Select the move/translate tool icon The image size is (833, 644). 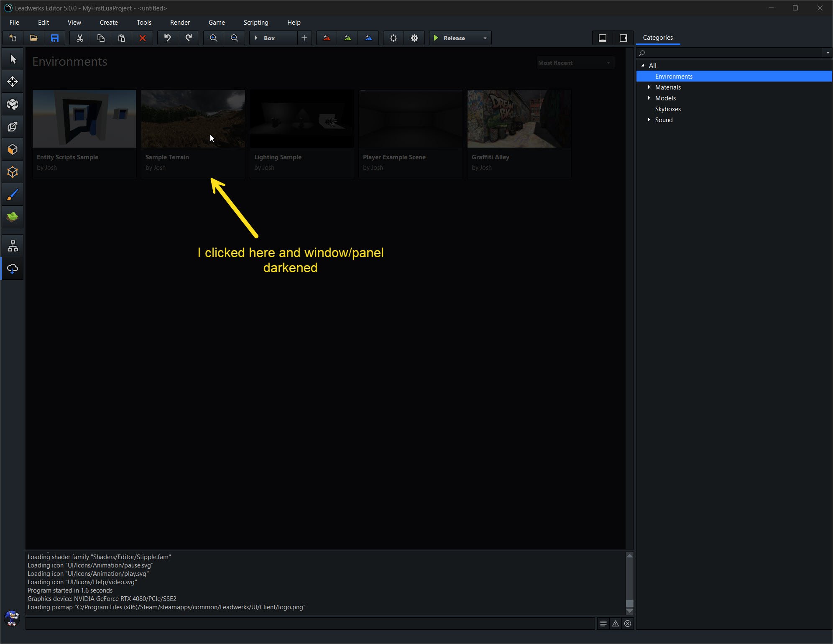[x=13, y=81]
